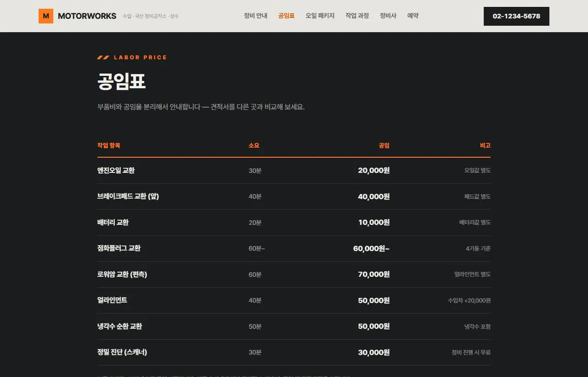
Task: Select the 로워암 교환 (편측) row label
Action: tap(122, 274)
